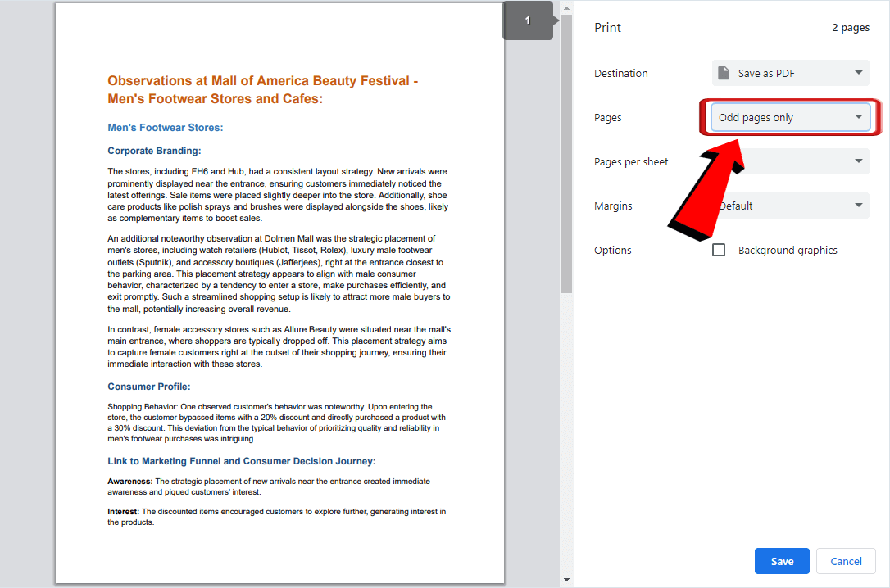
Task: Click the document preview page thumbnail
Action: tap(279, 294)
